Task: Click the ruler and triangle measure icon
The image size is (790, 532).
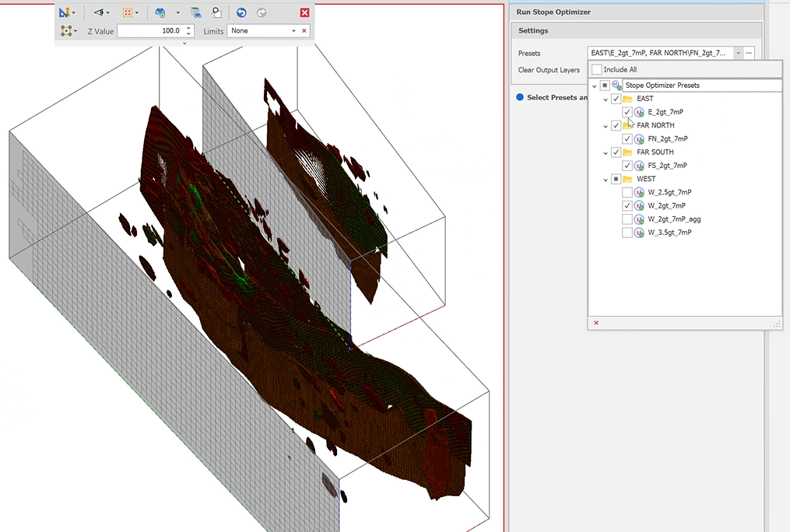Action: point(65,12)
